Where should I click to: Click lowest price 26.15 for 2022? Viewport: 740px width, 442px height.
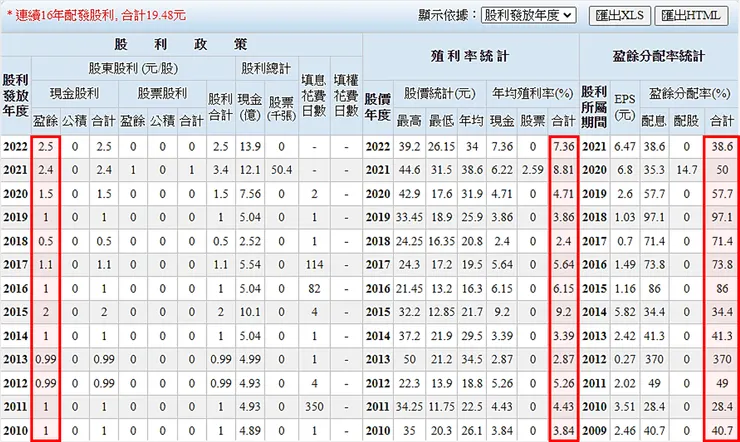(x=441, y=146)
